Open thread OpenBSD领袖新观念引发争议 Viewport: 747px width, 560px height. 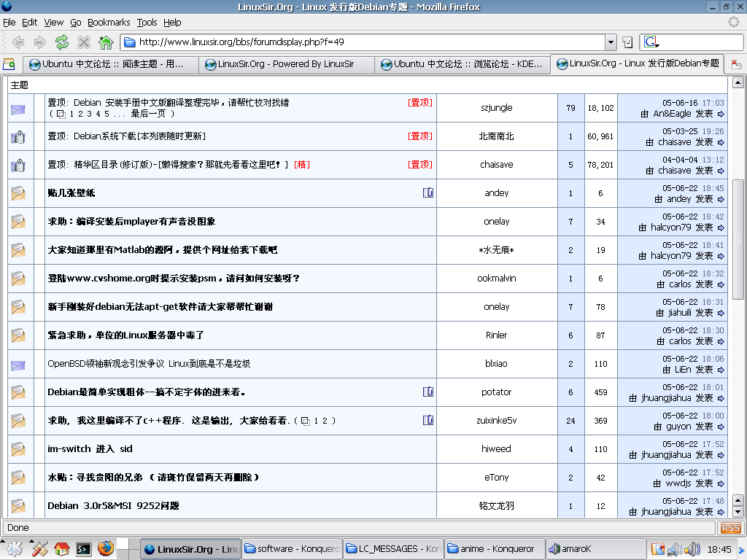(x=149, y=364)
